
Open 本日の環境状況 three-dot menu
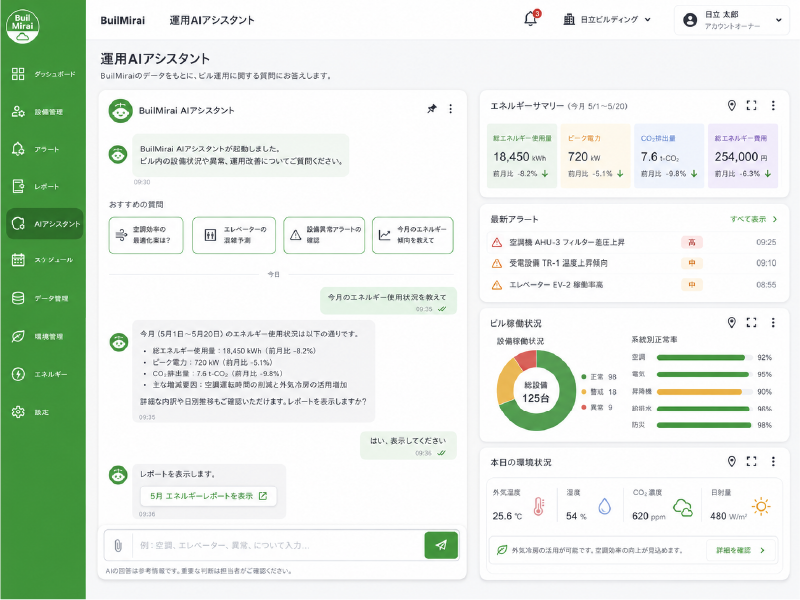(773, 461)
